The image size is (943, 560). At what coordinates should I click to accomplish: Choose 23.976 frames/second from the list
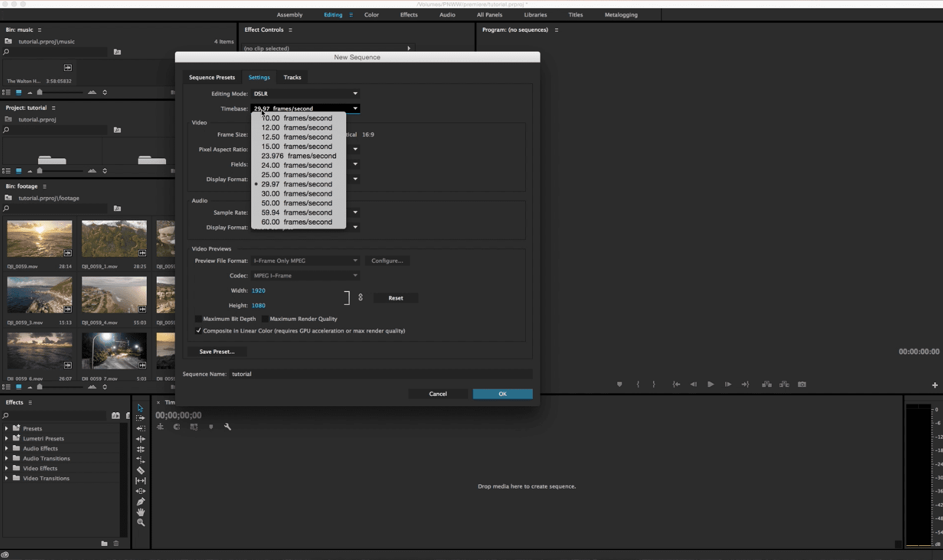(x=298, y=156)
